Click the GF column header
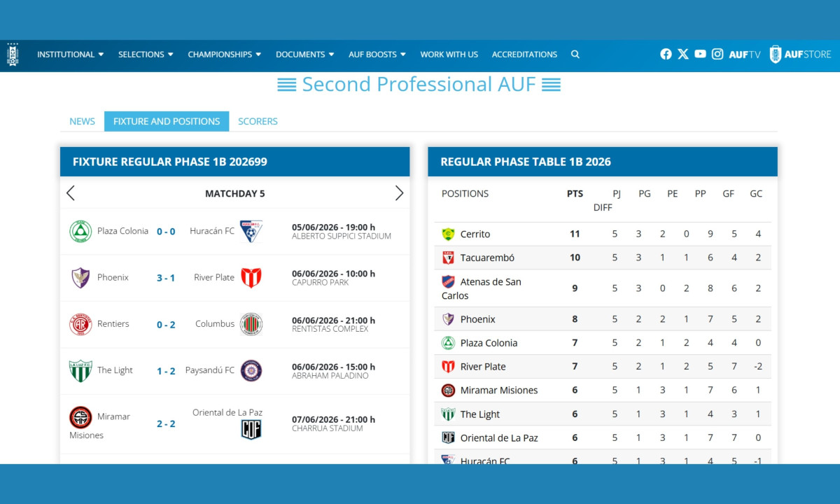This screenshot has width=840, height=504. click(729, 194)
